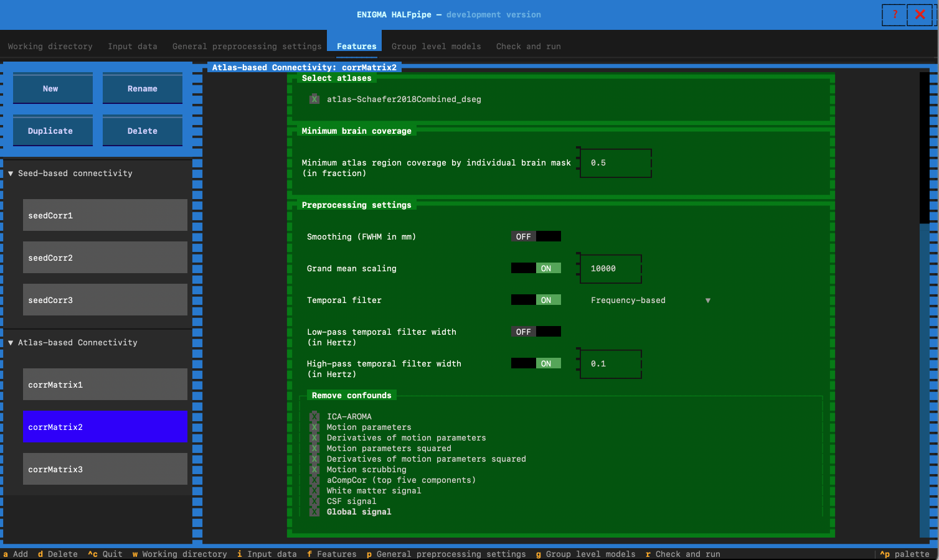
Task: Toggle the Motion parameters checkbox
Action: (x=314, y=427)
